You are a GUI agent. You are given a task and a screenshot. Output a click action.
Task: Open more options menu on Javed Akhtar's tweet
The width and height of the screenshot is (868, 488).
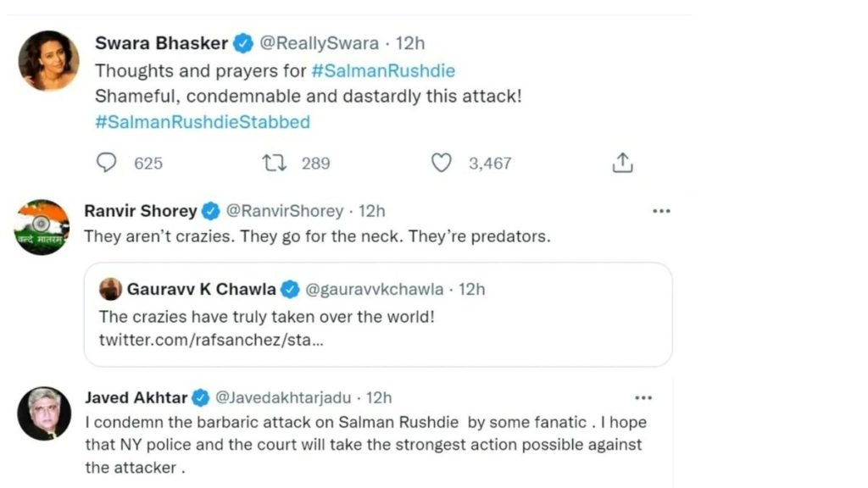click(x=644, y=397)
